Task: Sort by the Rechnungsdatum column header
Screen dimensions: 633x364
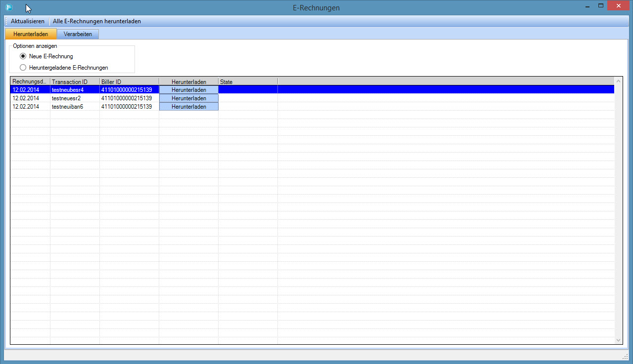Action: pyautogui.click(x=30, y=81)
